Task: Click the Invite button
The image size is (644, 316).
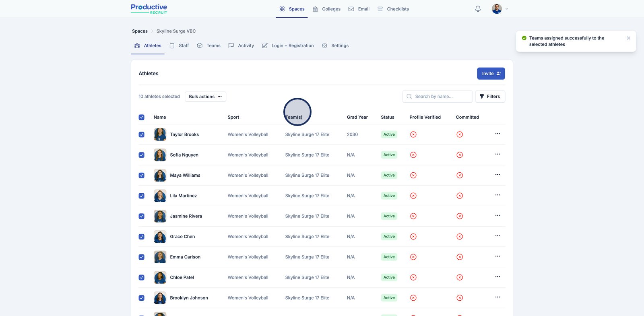Action: pos(491,74)
